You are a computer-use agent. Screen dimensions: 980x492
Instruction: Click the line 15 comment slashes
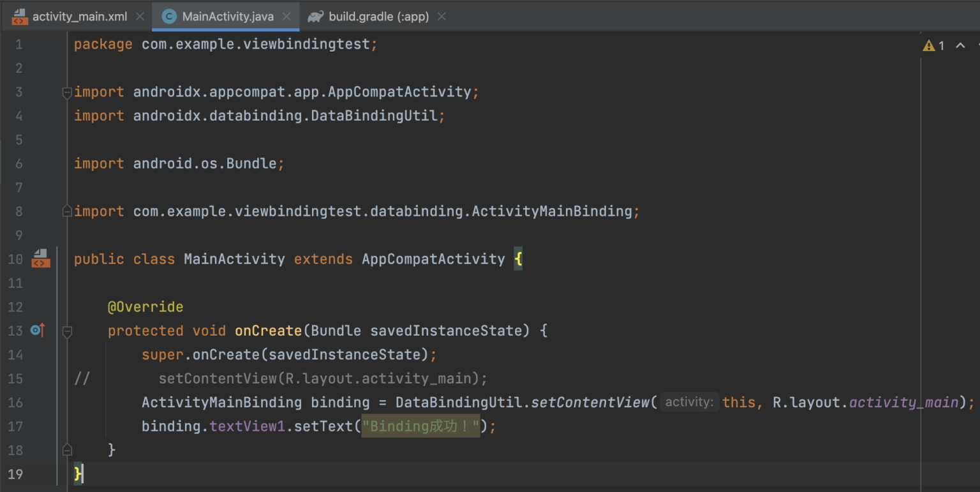tap(82, 378)
